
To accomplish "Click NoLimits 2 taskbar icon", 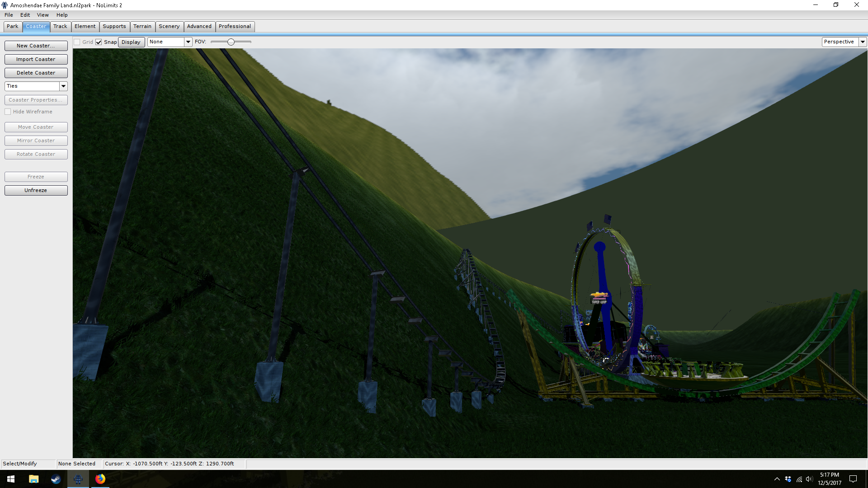I will coord(78,479).
